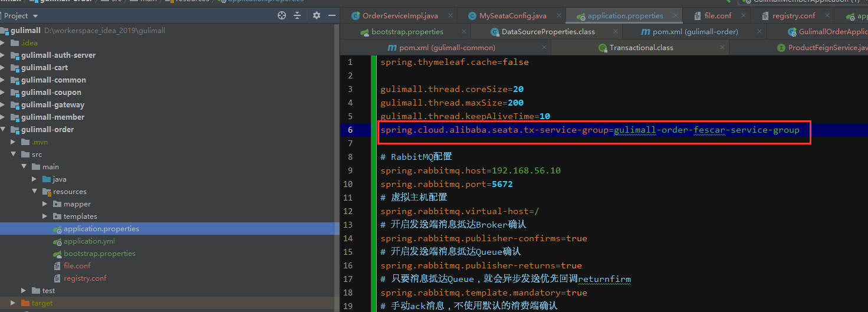Expand the mapper folder arrow
Image resolution: width=868 pixels, height=312 pixels.
click(x=45, y=203)
